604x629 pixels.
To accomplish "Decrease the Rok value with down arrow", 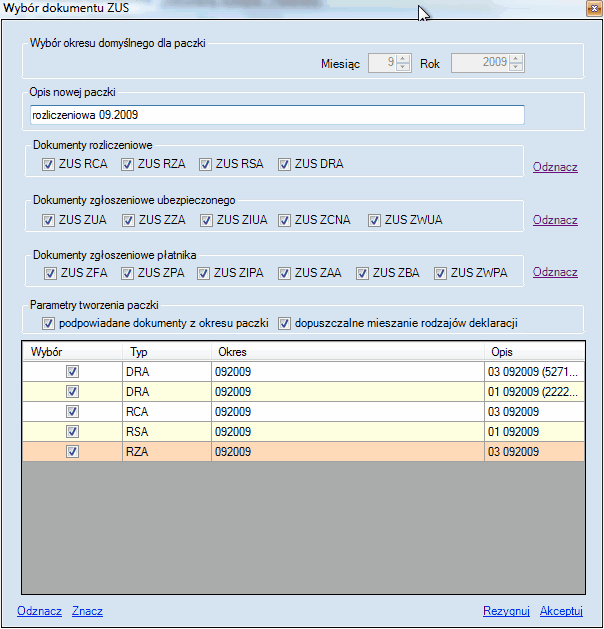I will (516, 67).
